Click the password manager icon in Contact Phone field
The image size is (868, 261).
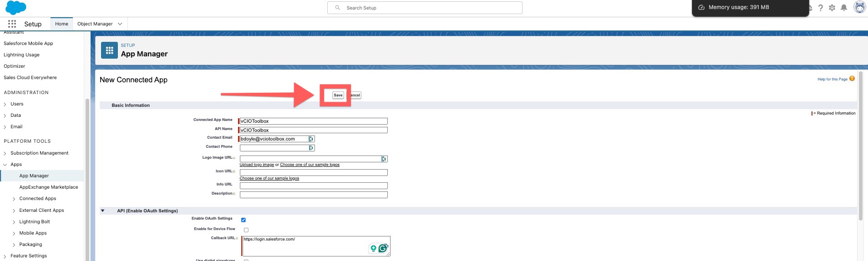311,148
